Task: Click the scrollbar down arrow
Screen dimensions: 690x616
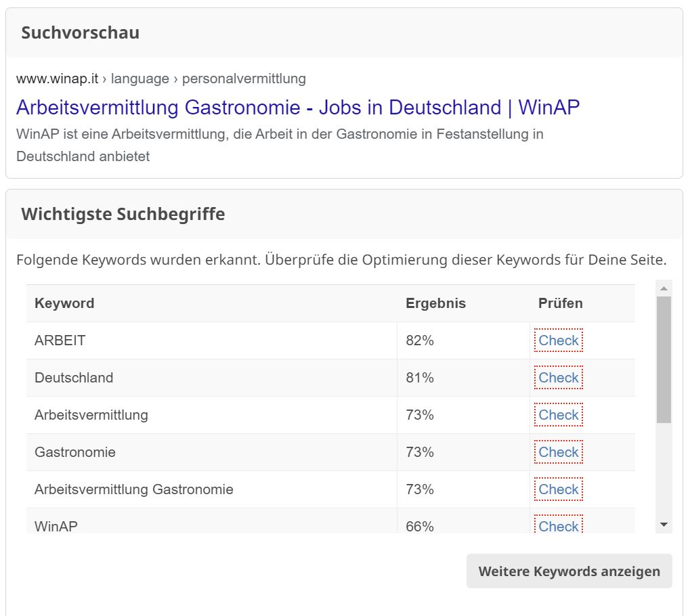Action: 664,525
